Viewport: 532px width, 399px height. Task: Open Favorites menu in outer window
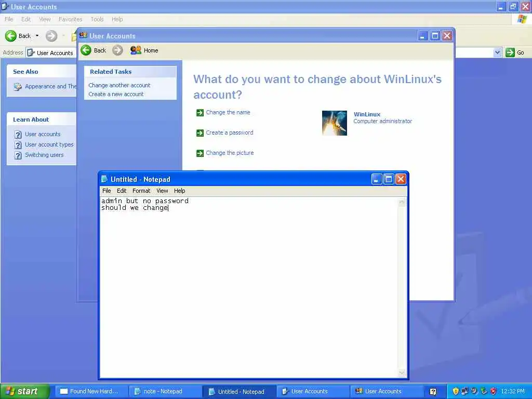pyautogui.click(x=70, y=19)
